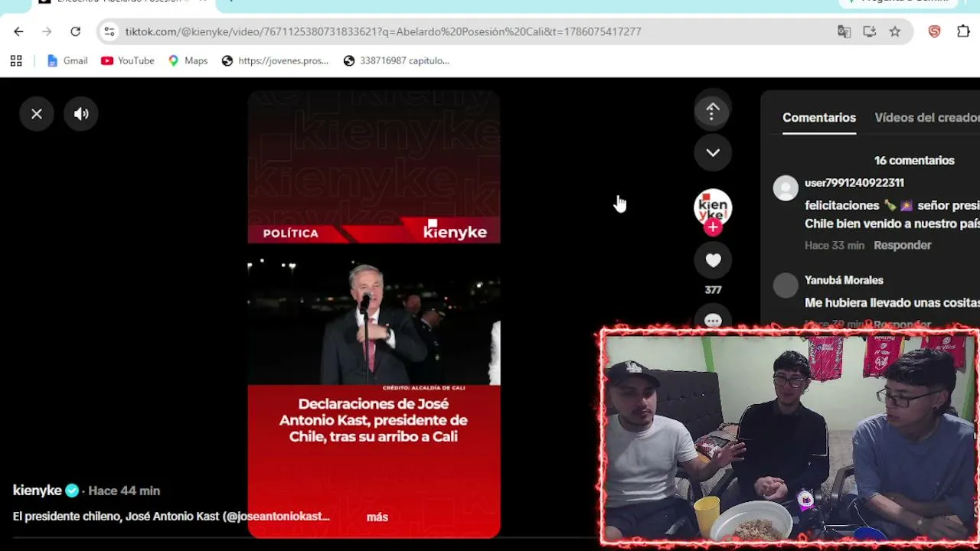Open user799124092311's avatar picture
980x551 pixels.
coord(786,188)
